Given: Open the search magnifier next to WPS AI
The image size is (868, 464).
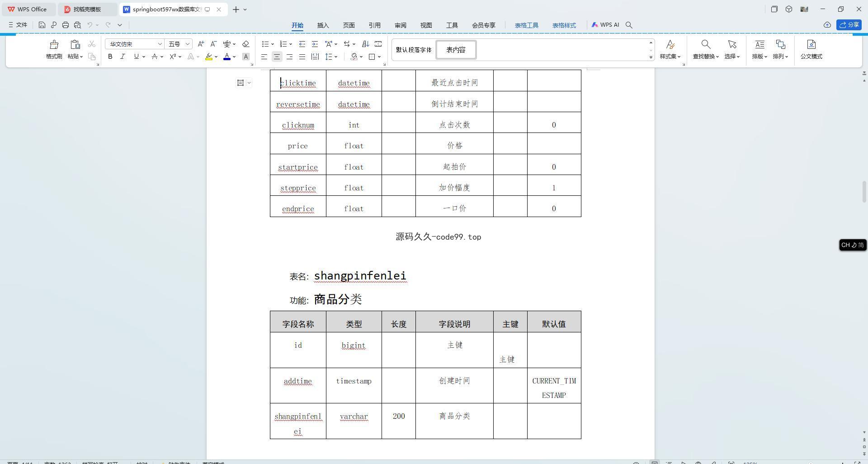Looking at the screenshot, I should pos(629,25).
